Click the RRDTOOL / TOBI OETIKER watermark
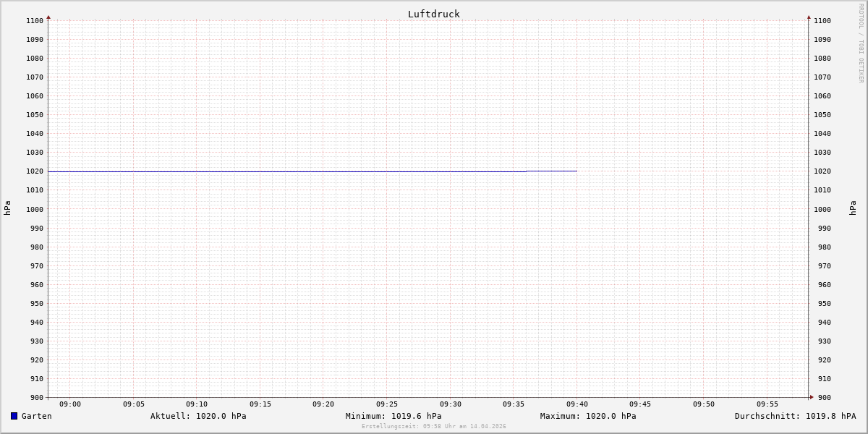This screenshot has width=868, height=434. point(861,43)
